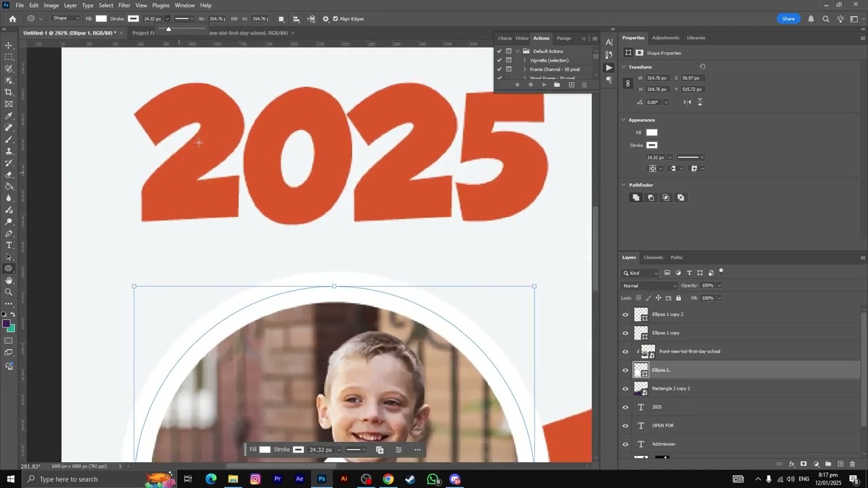Hide the Ellipse 1 copy 2 layer

[x=625, y=314]
